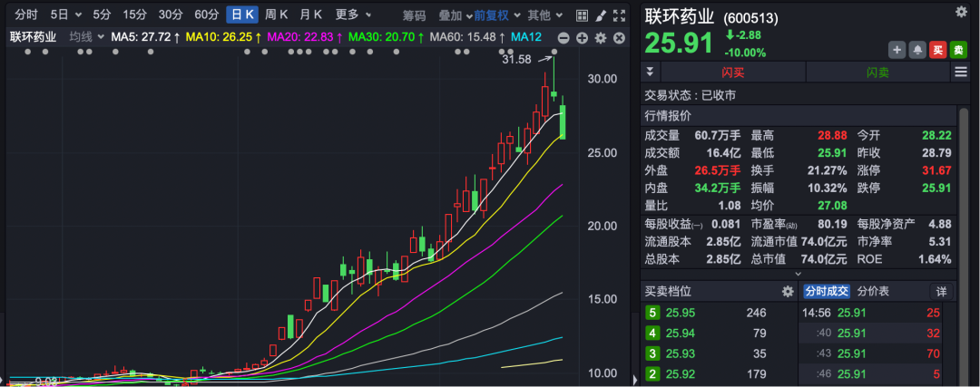The image size is (980, 387).
Task: Set a price alert with bell icon
Action: (916, 50)
